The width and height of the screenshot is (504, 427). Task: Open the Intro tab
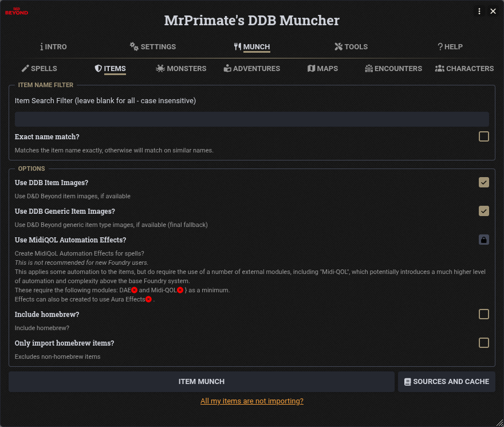[53, 46]
